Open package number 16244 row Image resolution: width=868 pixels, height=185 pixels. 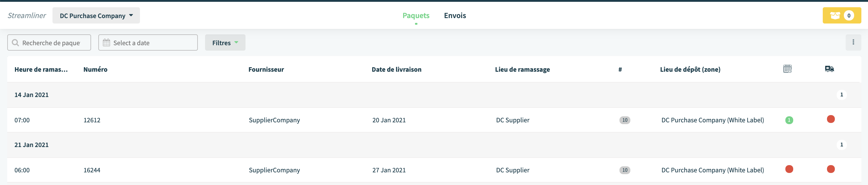(x=434, y=170)
